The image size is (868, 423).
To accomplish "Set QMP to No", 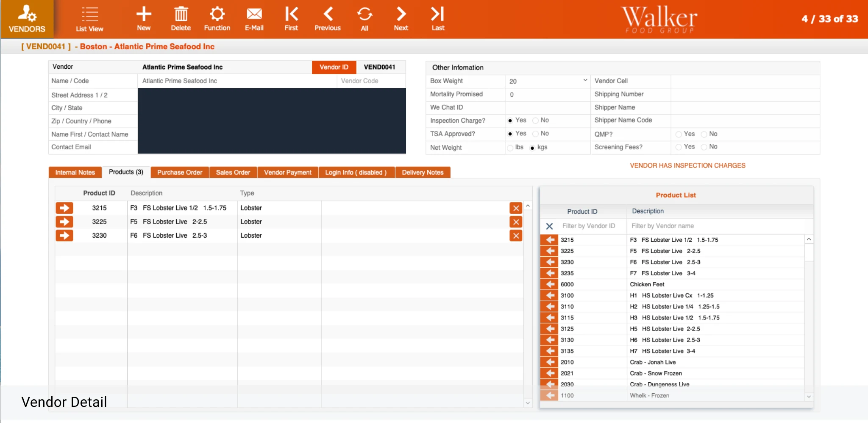I will (704, 134).
